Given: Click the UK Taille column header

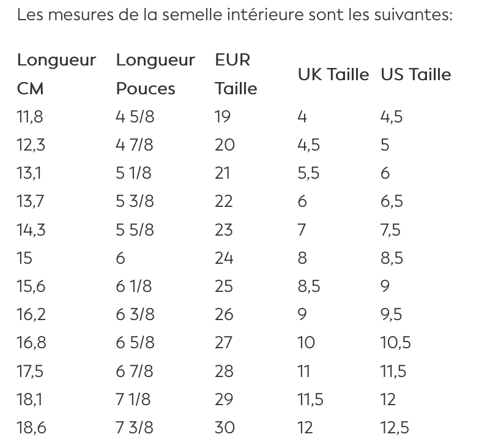Looking at the screenshot, I should point(333,75).
